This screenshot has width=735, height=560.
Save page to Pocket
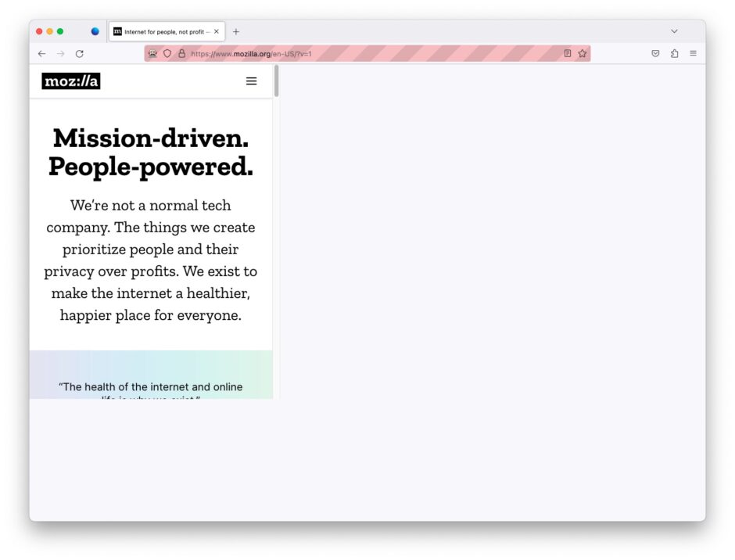(655, 53)
